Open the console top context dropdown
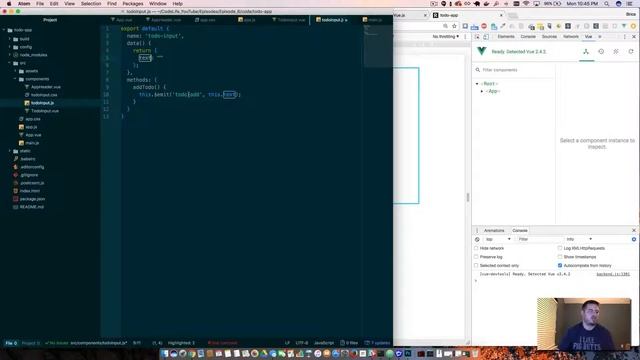 pos(497,239)
